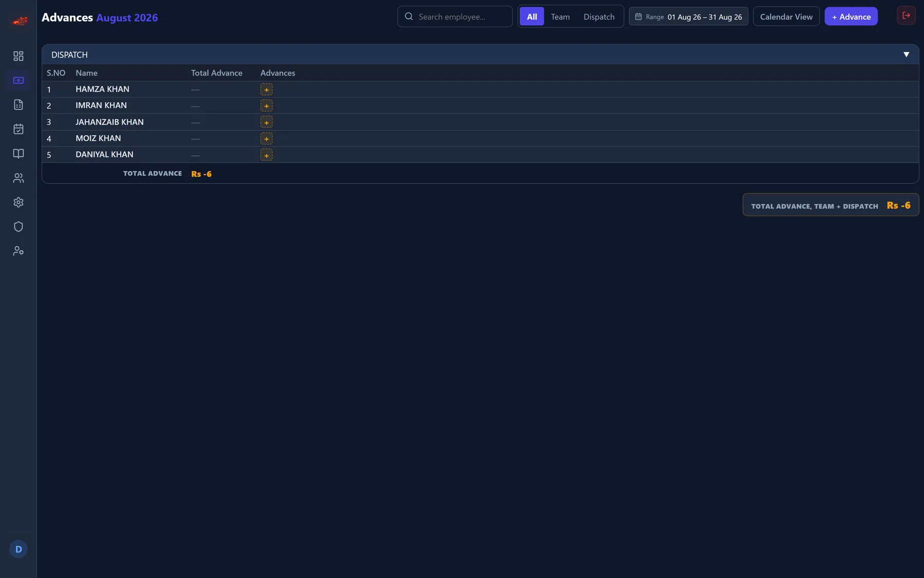Switch to the Team filter tab
The image size is (924, 578).
point(560,16)
